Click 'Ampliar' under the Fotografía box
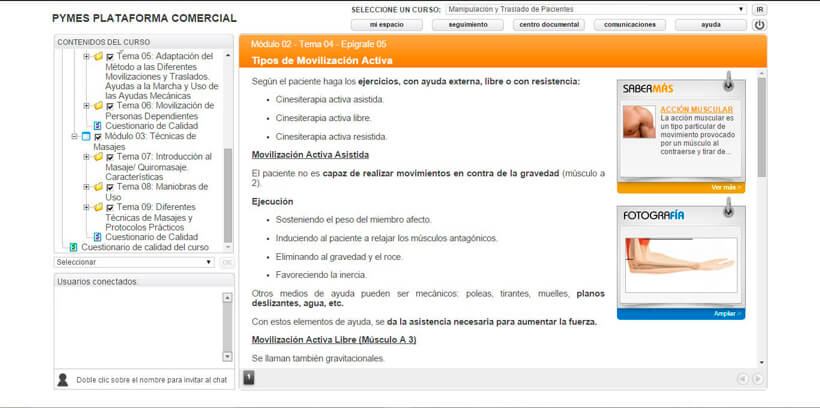The image size is (820, 408). pyautogui.click(x=727, y=314)
